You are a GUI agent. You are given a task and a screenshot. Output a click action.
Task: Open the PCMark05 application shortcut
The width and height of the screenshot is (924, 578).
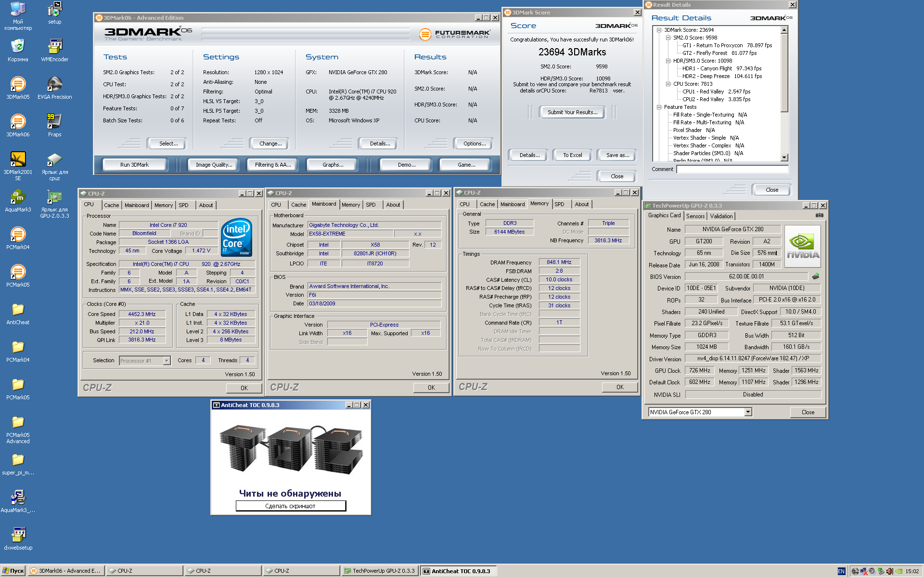coord(18,276)
